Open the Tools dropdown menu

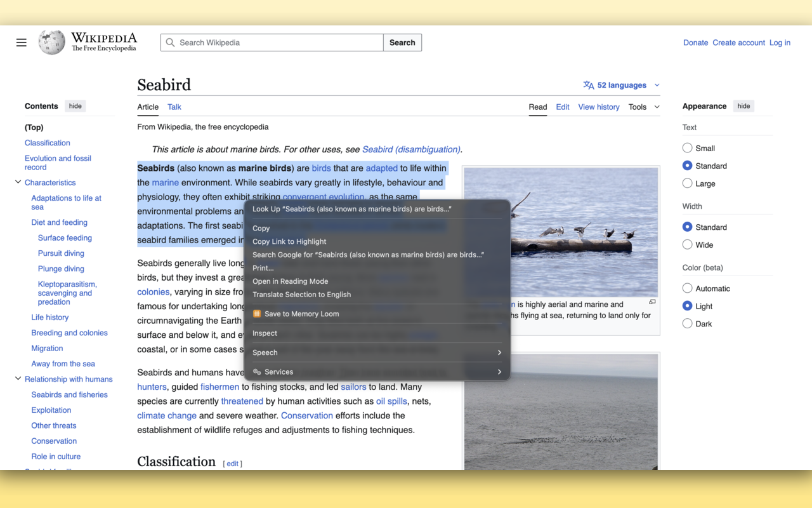pos(644,107)
